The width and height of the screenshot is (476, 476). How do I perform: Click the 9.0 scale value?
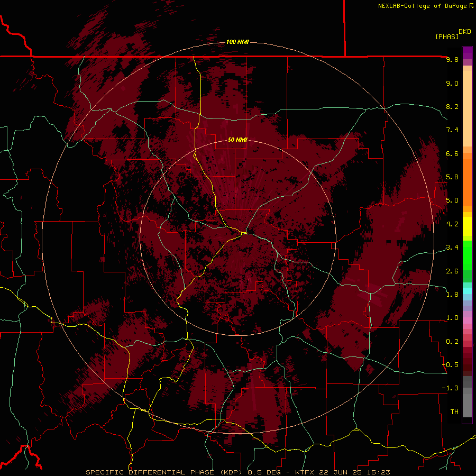click(x=452, y=83)
